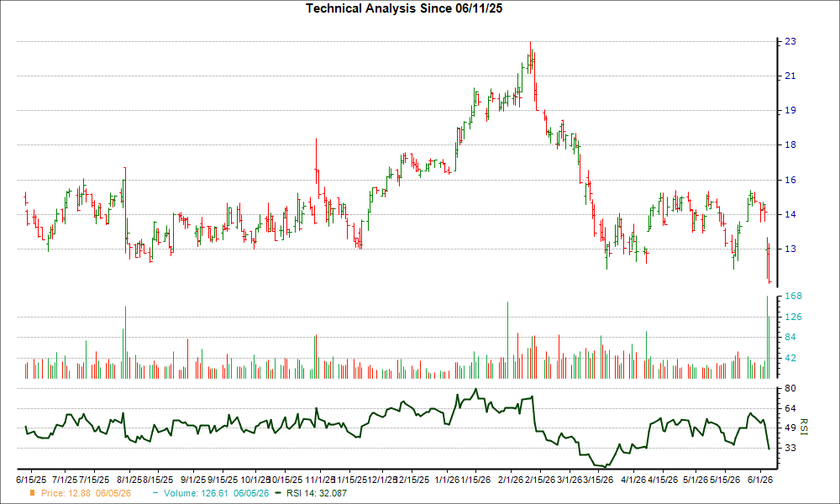Click the 'RSI 14: 32.087' legend text

point(317,493)
